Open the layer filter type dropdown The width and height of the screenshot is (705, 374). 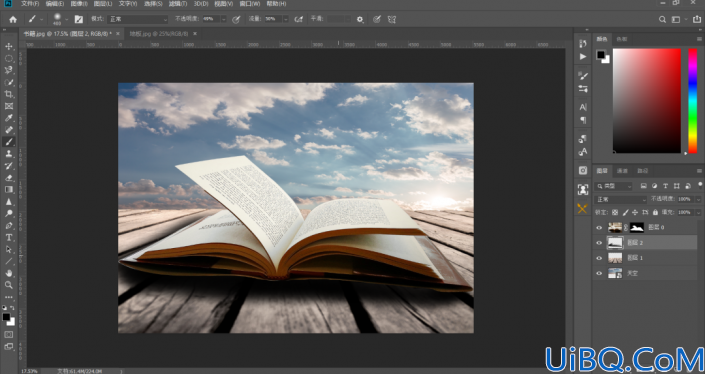coord(614,186)
